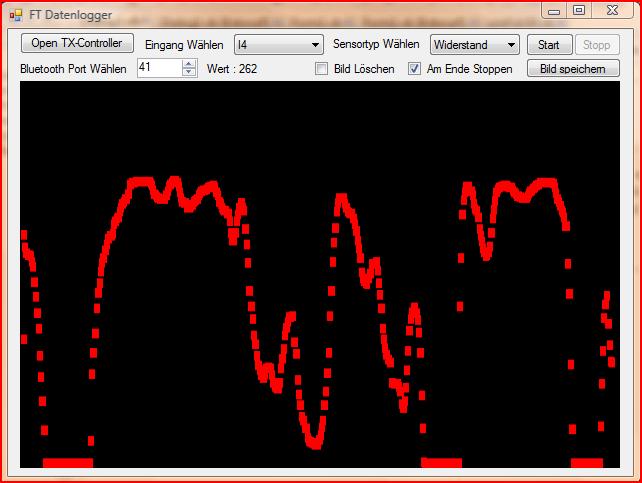Open the Eingang Wählen dropdown showing I4

(x=279, y=45)
